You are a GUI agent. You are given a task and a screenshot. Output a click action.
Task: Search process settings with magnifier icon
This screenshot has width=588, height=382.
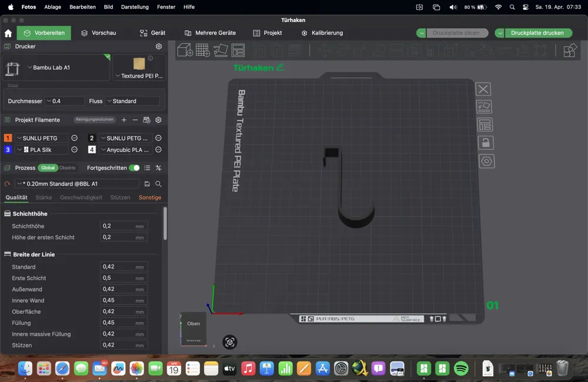click(159, 184)
